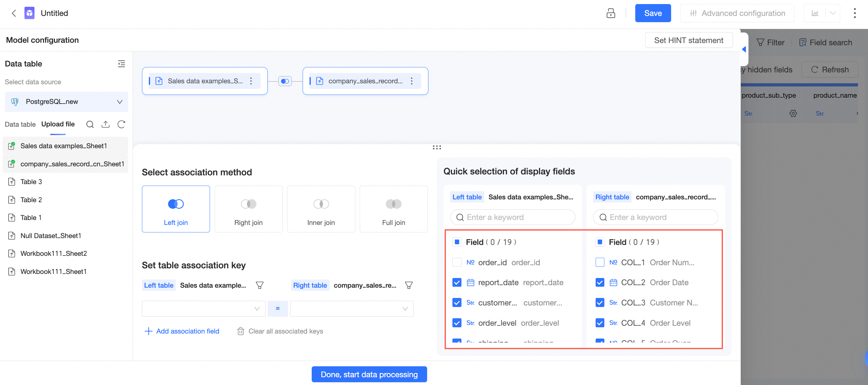Click the upload file arrow icon

105,124
